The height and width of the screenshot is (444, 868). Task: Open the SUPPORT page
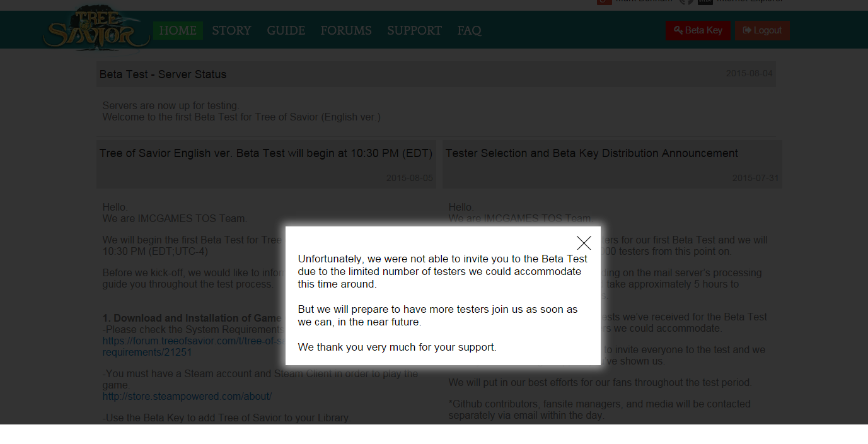pyautogui.click(x=414, y=30)
